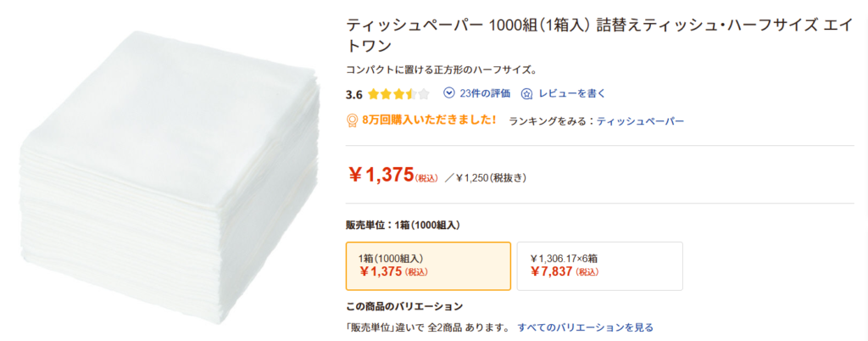The image size is (868, 341).
Task: Select the 6箱 ¥7,837 option
Action: coord(599,266)
